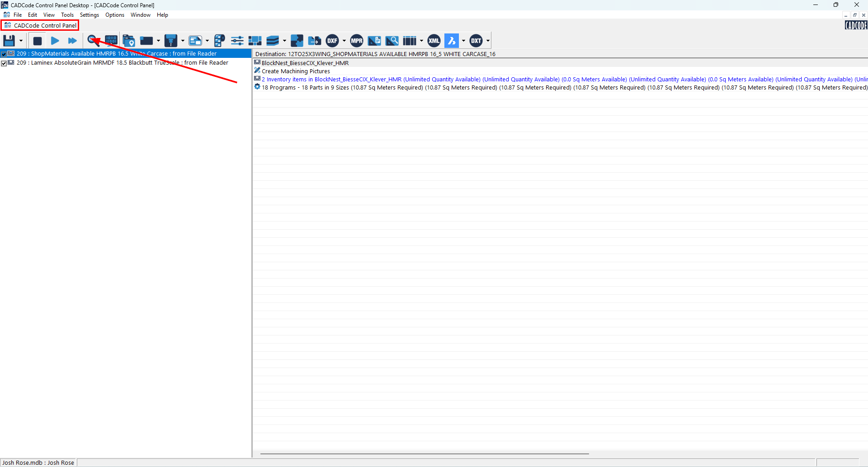Uncheck the ShopMaterials HMRPB 16.5 White Carcase row
This screenshot has width=868, height=467.
tap(4, 54)
